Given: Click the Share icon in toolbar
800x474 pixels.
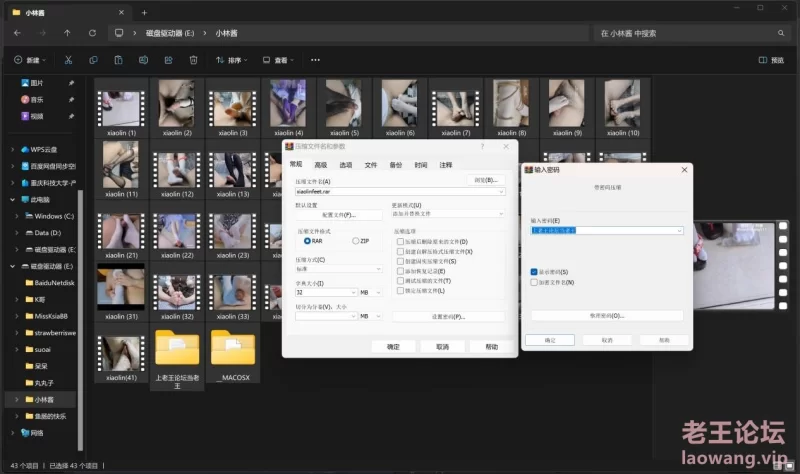Looking at the screenshot, I should pyautogui.click(x=167, y=60).
